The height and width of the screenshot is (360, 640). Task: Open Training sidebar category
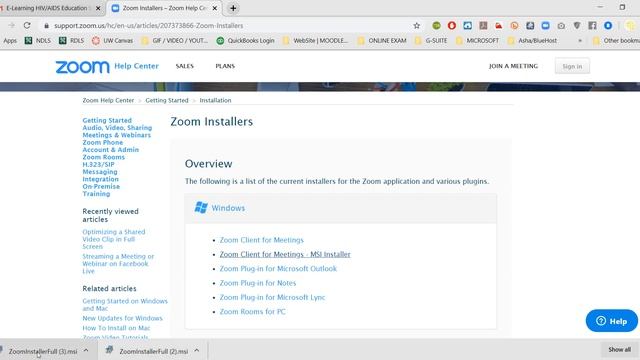click(96, 194)
